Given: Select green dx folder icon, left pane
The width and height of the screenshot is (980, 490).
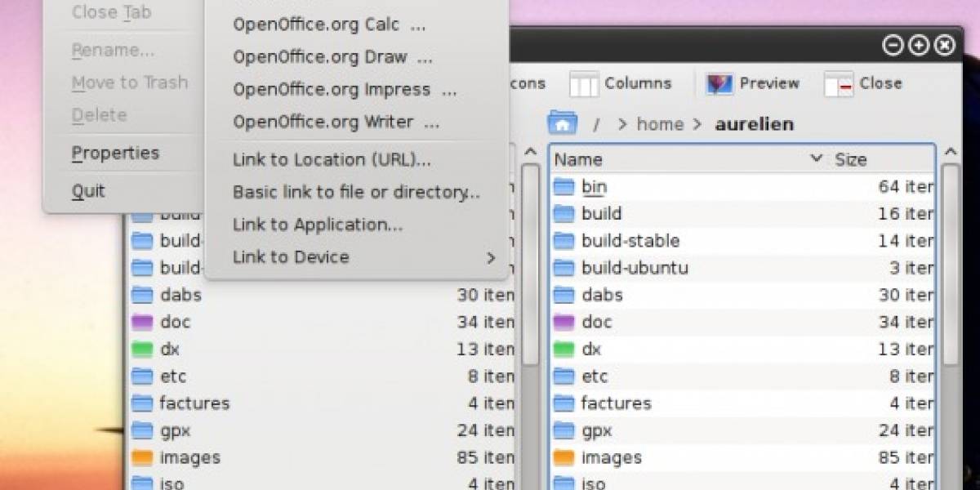Looking at the screenshot, I should (142, 349).
